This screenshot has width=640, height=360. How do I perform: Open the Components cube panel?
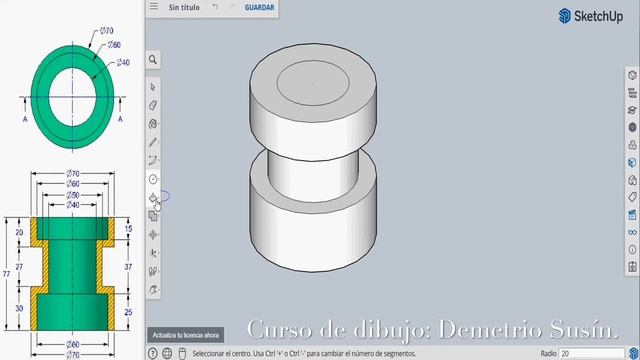pyautogui.click(x=632, y=127)
